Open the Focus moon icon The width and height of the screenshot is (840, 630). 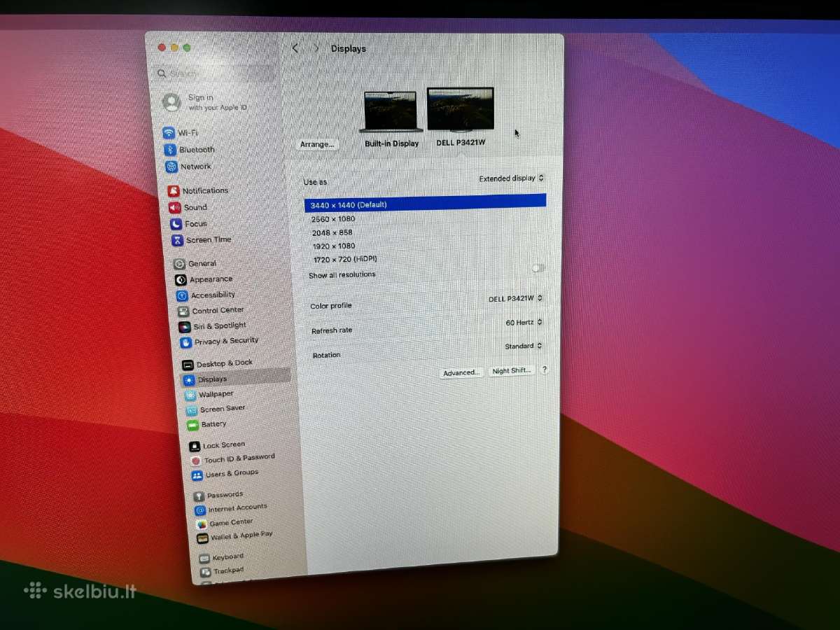tap(176, 224)
